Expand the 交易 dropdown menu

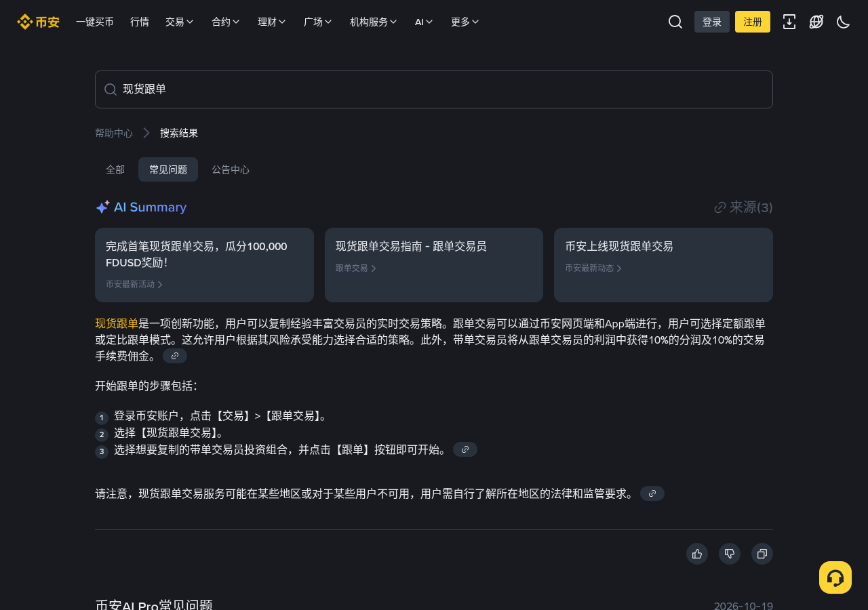[x=180, y=22]
